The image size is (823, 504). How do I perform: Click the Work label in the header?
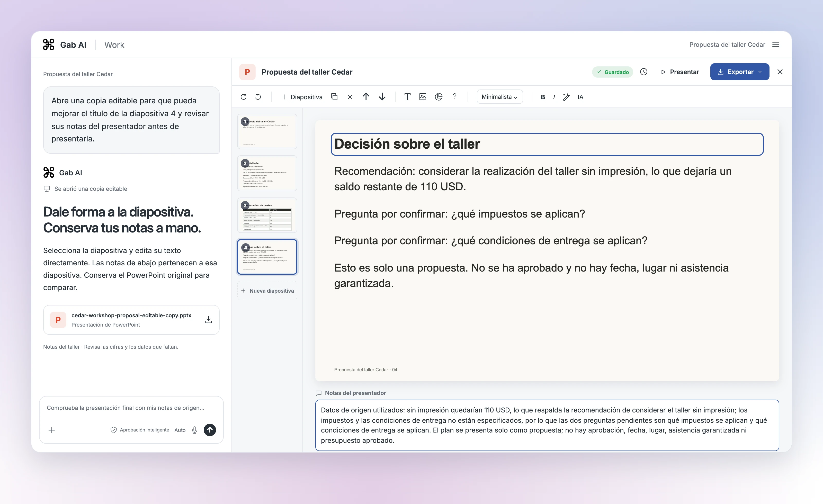tap(114, 45)
